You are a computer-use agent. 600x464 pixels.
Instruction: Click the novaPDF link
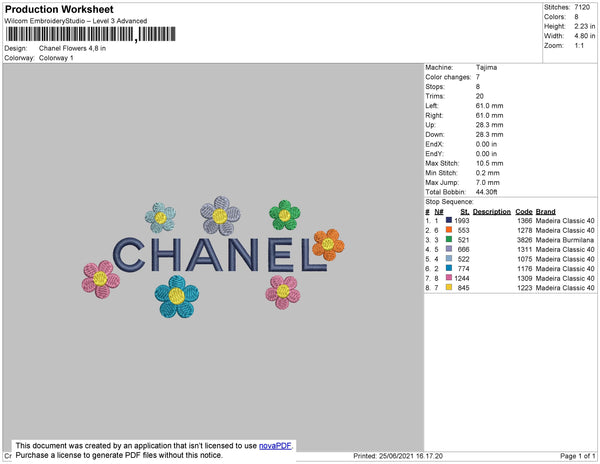[x=275, y=446]
